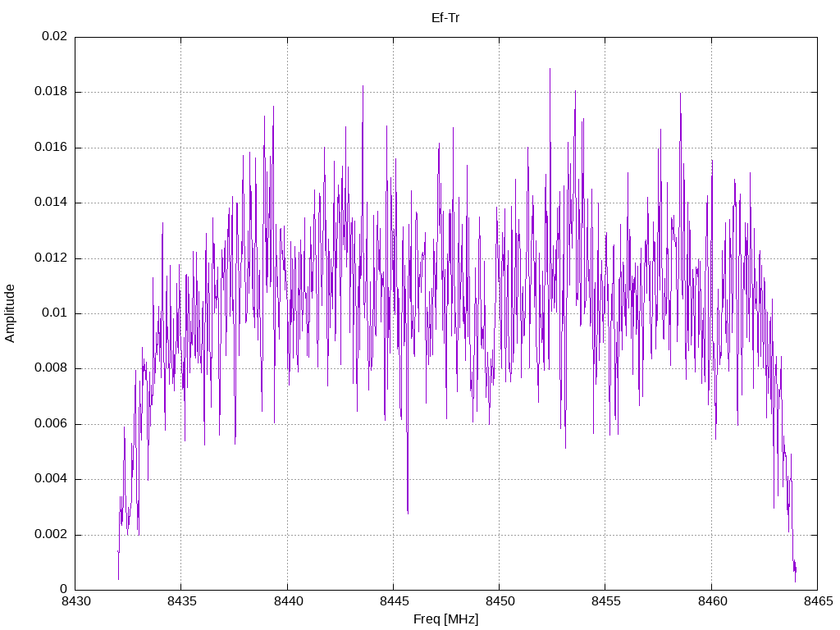Click the 0.01 amplitude tick label
Viewport: 840px width, 630px height.
(x=55, y=313)
